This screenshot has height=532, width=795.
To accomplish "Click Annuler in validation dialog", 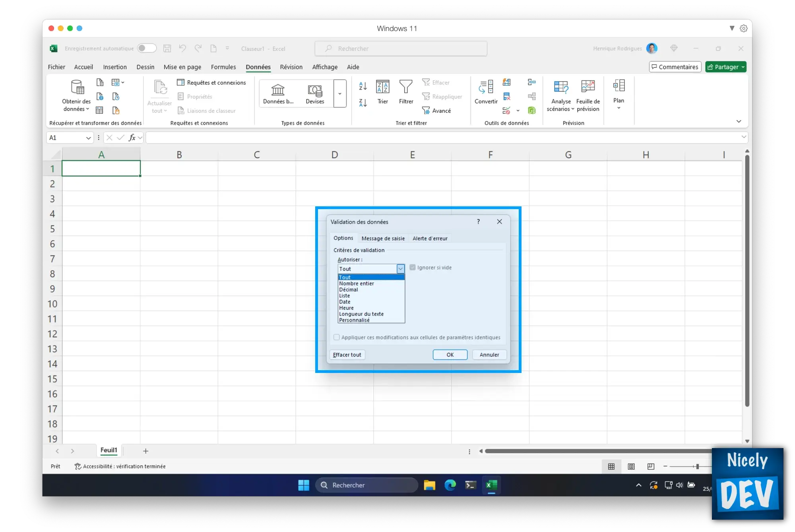I will 489,355.
